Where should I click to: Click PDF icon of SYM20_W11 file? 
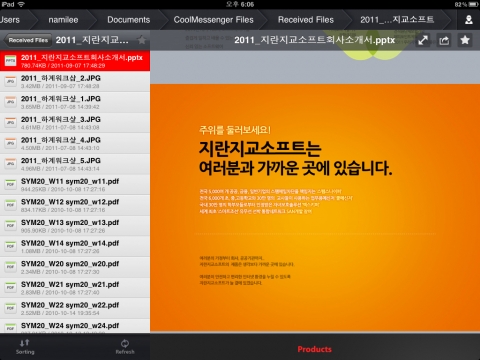pos(10,185)
